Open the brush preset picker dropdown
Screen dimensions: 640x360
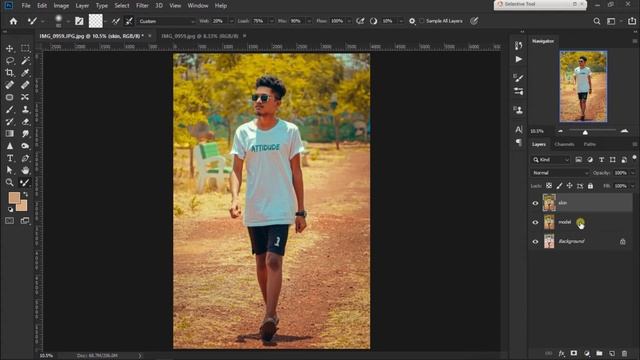coord(68,21)
